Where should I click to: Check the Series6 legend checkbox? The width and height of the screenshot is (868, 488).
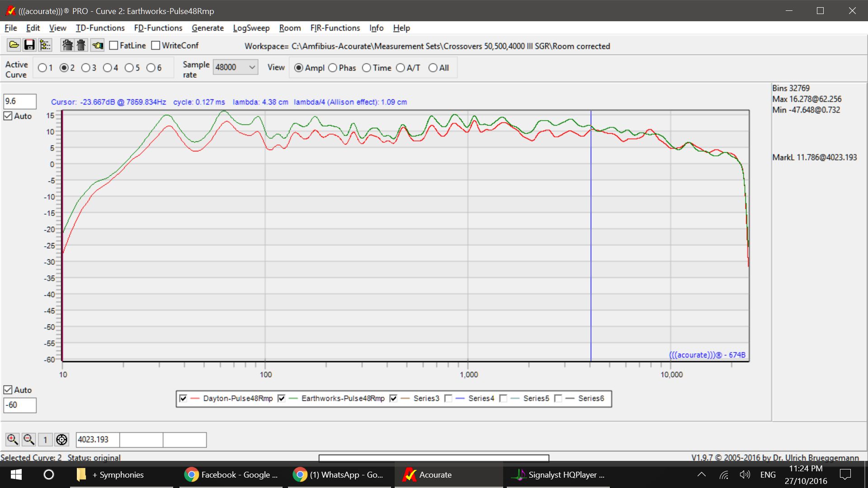pos(558,398)
